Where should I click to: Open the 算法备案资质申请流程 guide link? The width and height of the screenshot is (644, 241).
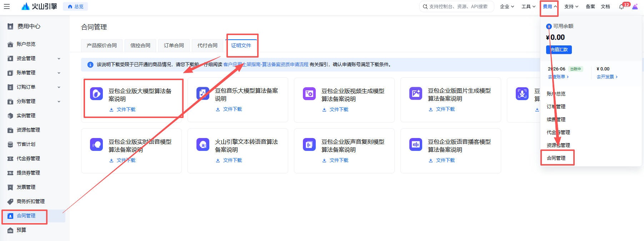[x=266, y=64]
